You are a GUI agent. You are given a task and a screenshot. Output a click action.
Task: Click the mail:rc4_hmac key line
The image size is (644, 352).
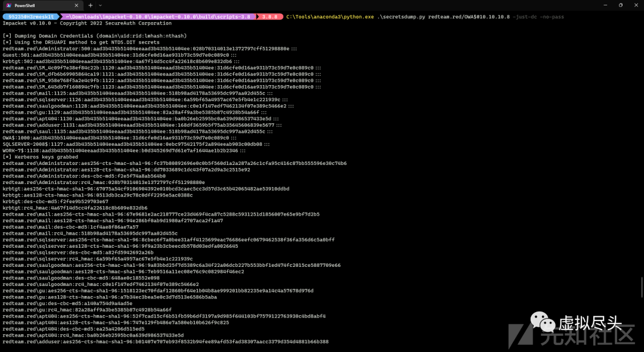click(90, 233)
